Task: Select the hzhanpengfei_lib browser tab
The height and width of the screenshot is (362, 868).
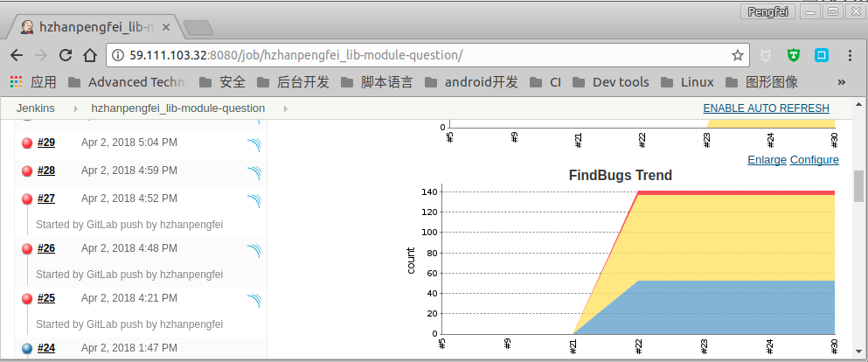Action: (x=95, y=27)
